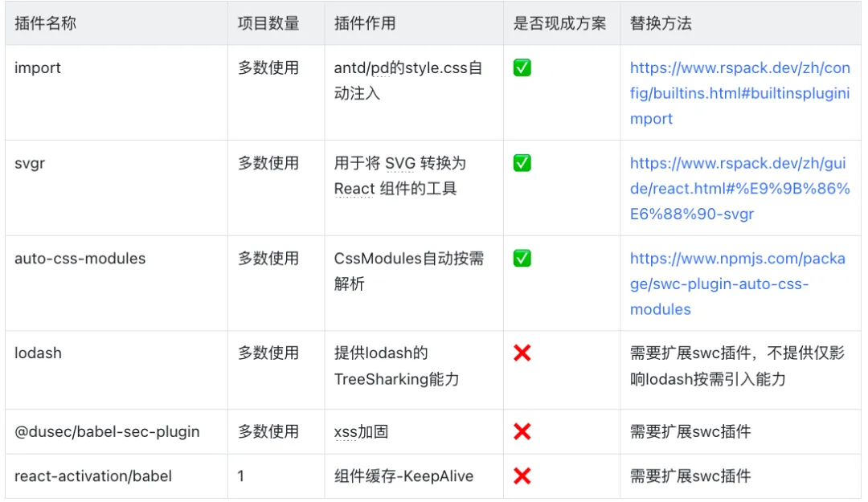Viewport: 868px width, 502px height.
Task: Select the import plugin name cell
Action: [x=38, y=68]
